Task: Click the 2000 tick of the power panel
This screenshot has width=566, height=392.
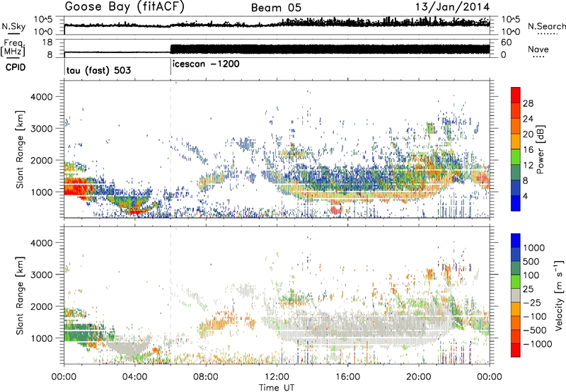Action: pyautogui.click(x=41, y=160)
